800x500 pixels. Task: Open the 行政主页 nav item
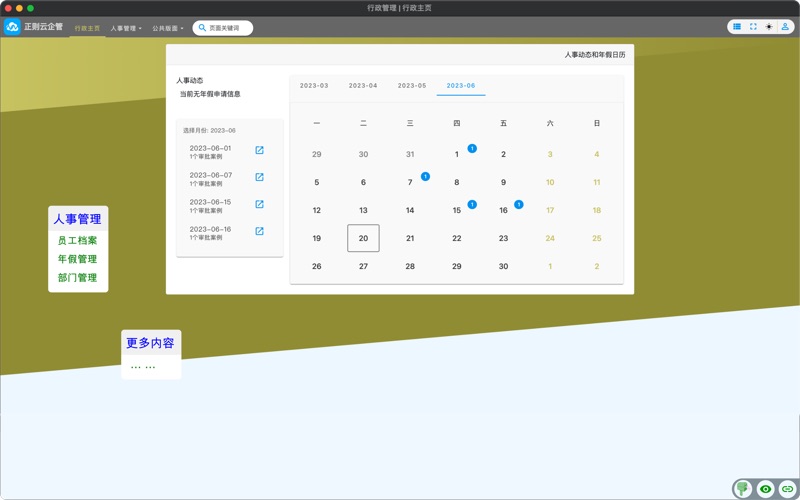pyautogui.click(x=87, y=28)
